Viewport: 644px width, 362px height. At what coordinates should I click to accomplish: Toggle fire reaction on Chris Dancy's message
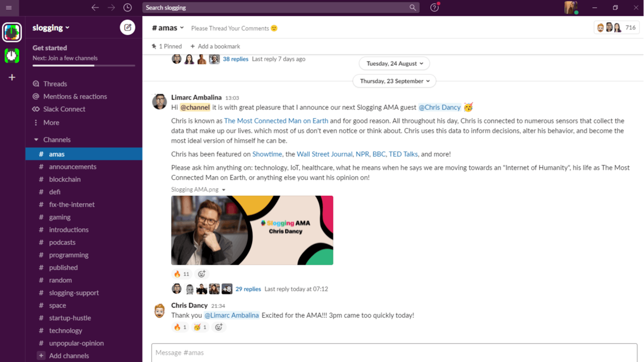180,327
